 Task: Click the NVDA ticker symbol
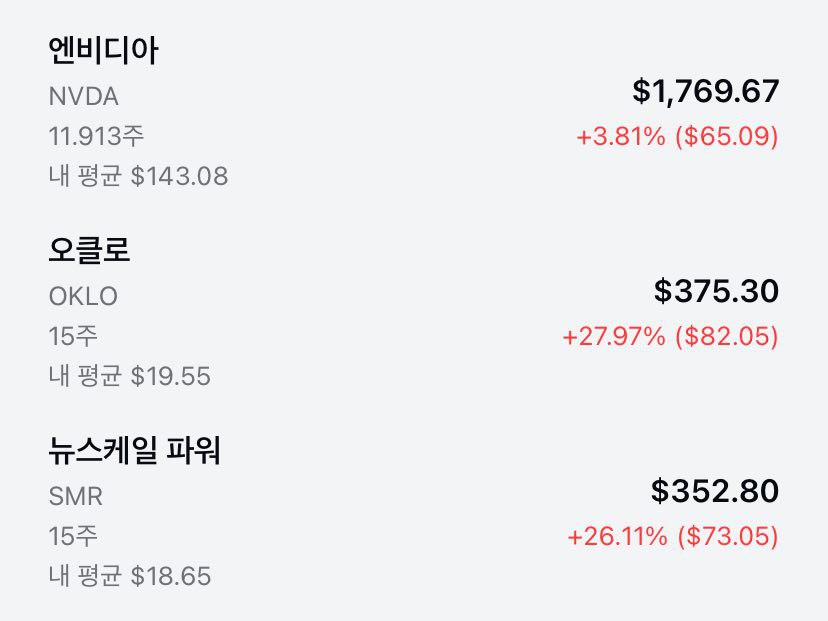pyautogui.click(x=84, y=97)
